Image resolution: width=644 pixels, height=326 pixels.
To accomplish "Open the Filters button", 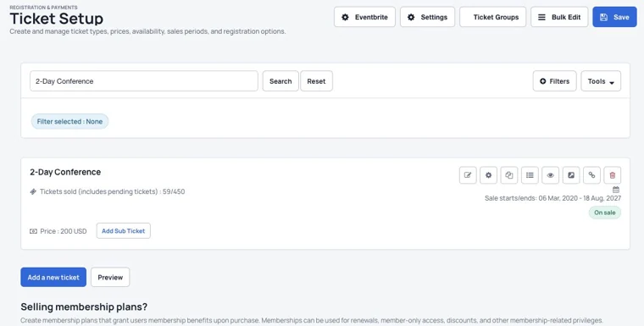I will [x=555, y=81].
